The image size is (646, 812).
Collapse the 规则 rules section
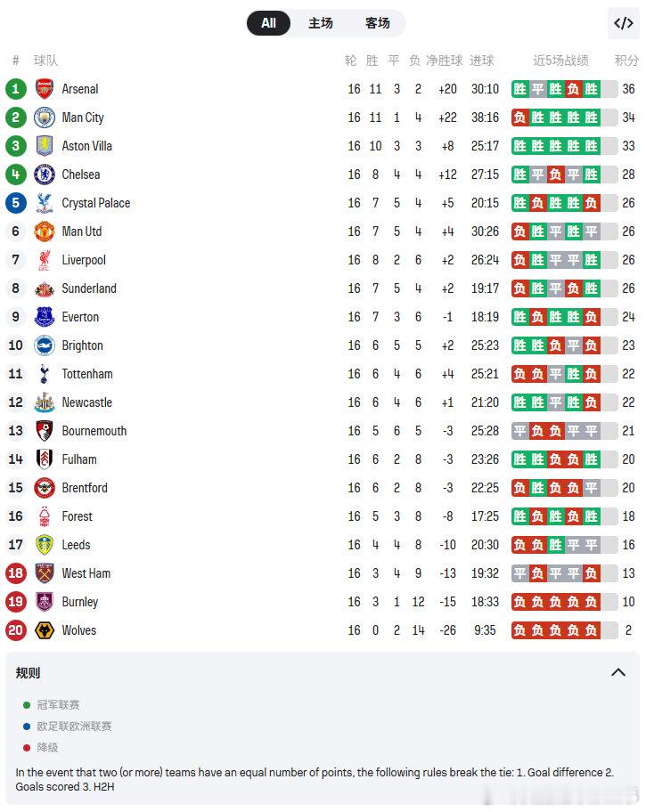(618, 673)
